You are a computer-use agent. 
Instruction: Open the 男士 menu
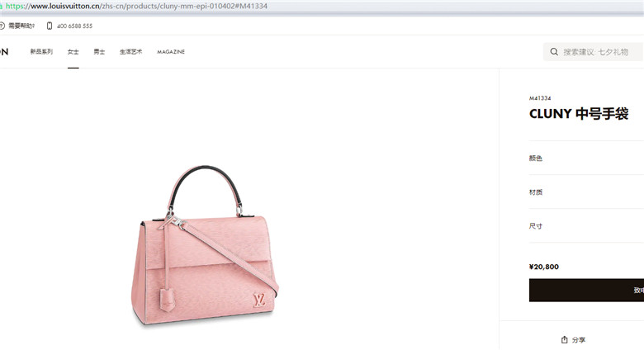(99, 52)
